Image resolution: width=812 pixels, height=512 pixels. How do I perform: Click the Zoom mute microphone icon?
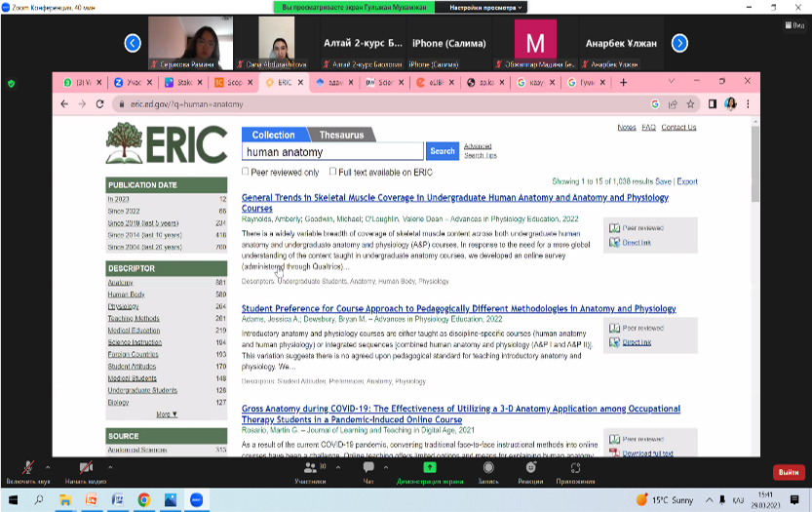click(26, 468)
